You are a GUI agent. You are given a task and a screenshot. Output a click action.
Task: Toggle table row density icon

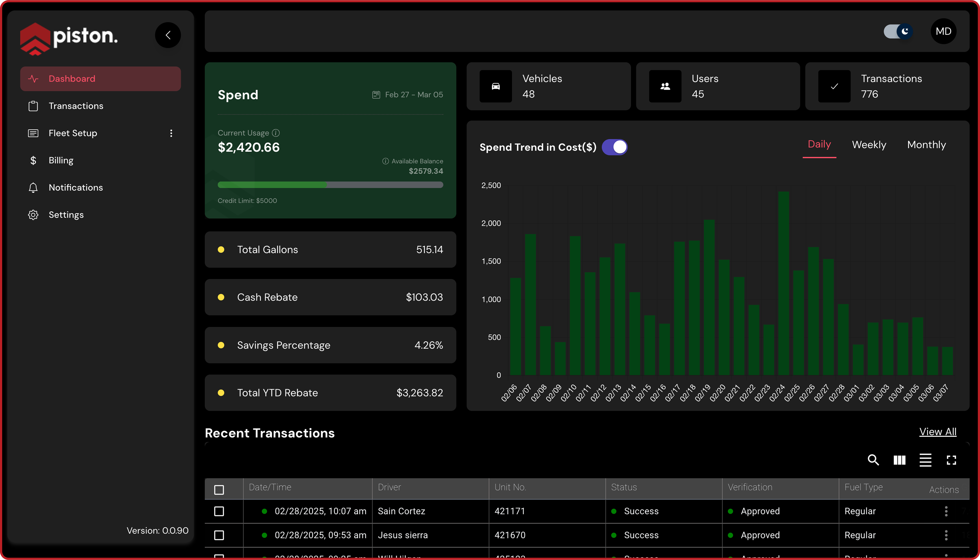925,460
